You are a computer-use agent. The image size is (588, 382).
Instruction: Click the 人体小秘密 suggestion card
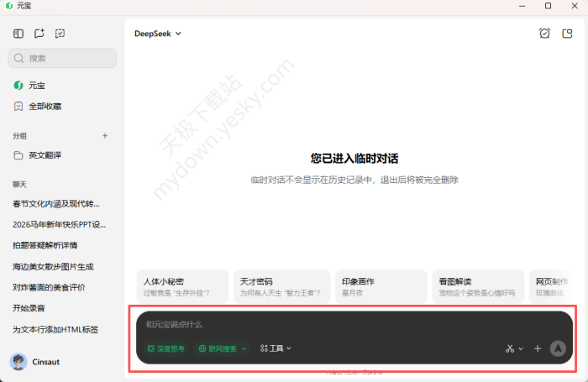point(182,286)
